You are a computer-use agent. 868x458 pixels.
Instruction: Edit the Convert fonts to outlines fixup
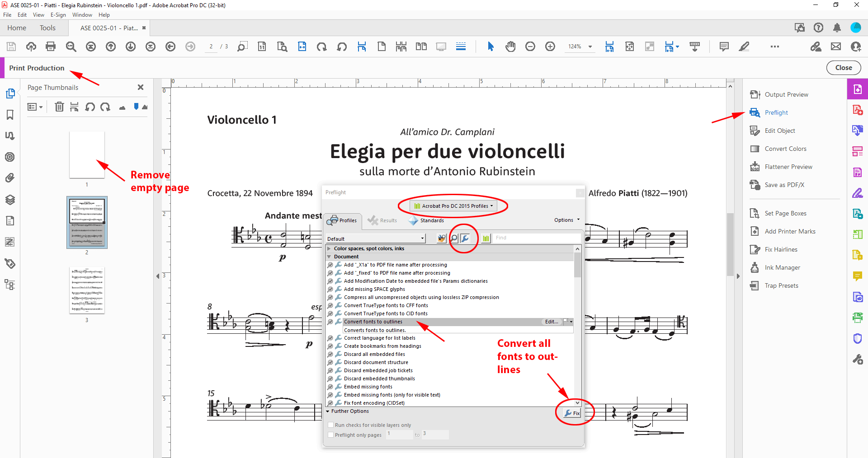pos(551,322)
